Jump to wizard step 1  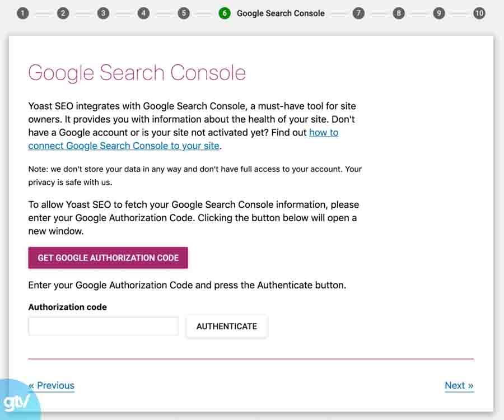pos(23,12)
